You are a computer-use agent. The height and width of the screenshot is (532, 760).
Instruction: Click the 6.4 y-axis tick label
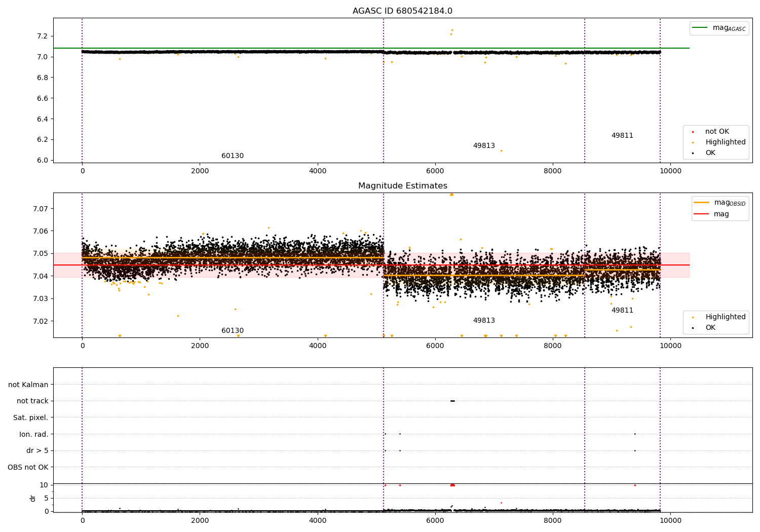pyautogui.click(x=42, y=119)
